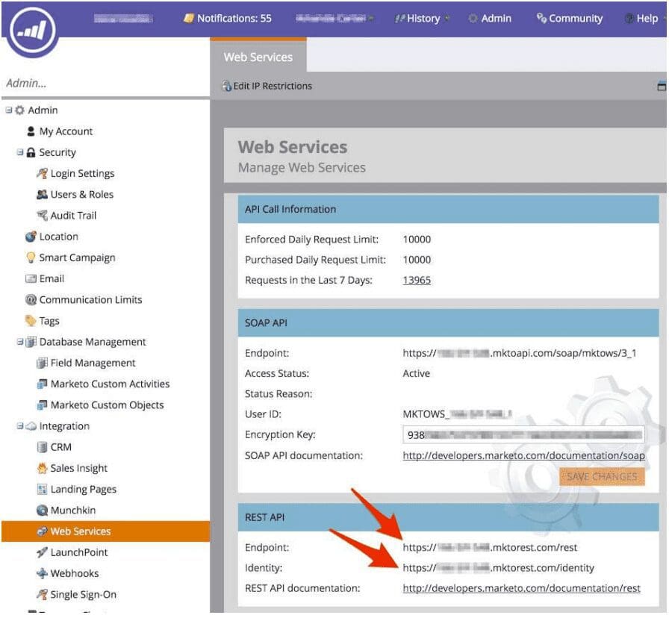Collapse the Integration tree node
The width and height of the screenshot is (672, 618).
pyautogui.click(x=19, y=426)
